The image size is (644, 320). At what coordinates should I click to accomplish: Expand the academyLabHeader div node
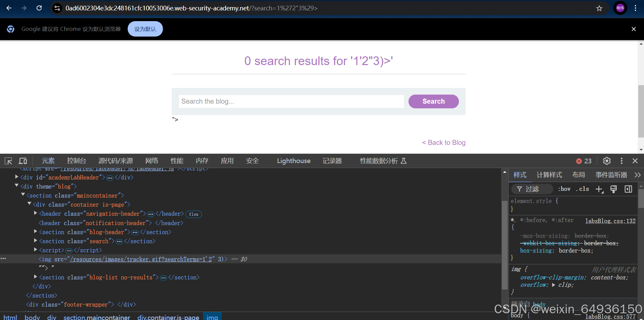pos(16,177)
